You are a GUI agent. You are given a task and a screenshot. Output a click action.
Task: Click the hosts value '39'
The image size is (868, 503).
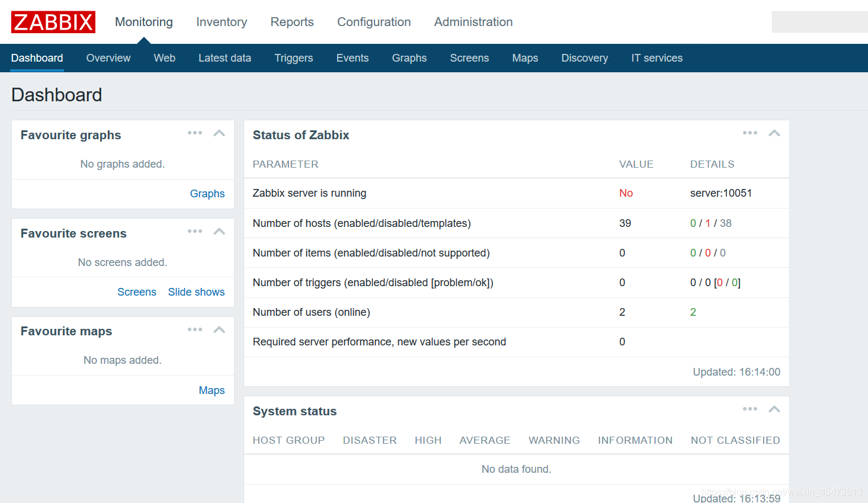[625, 223]
